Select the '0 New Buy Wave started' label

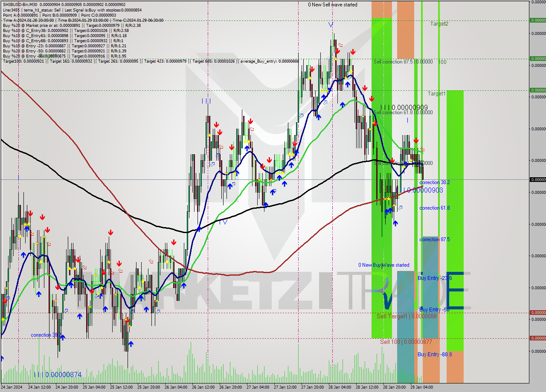384,265
